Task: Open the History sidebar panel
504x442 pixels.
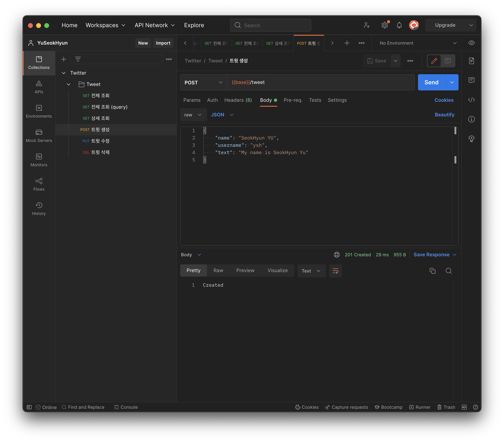Action: [39, 209]
